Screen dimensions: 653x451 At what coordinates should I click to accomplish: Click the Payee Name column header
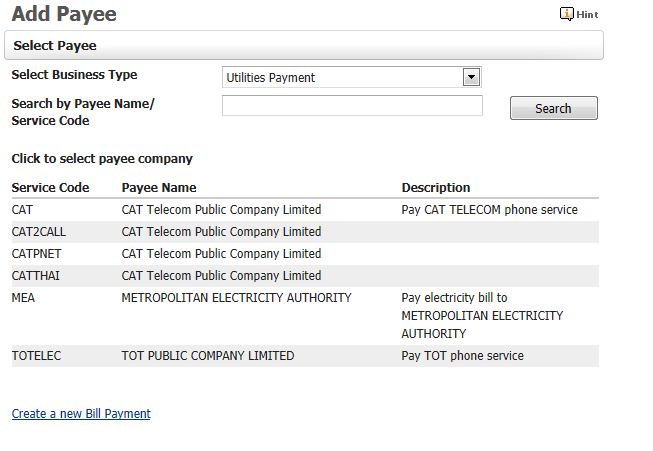point(159,188)
